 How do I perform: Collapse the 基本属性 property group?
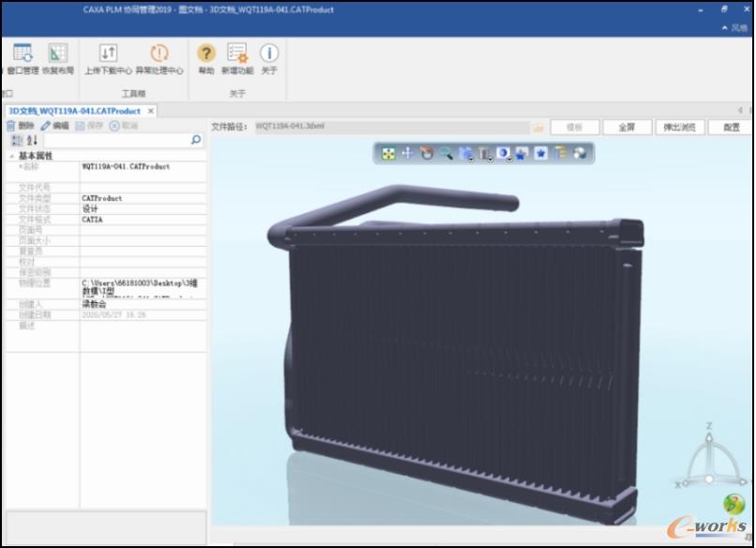coord(11,156)
